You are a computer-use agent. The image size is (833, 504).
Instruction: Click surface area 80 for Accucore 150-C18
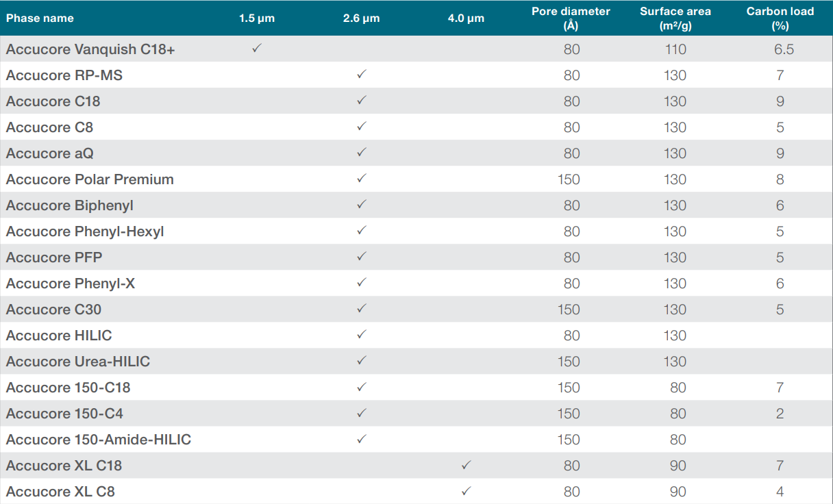(678, 388)
